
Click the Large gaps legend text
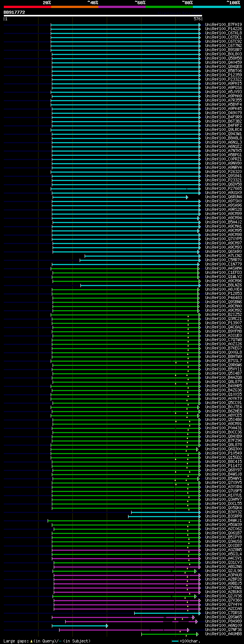47,641
